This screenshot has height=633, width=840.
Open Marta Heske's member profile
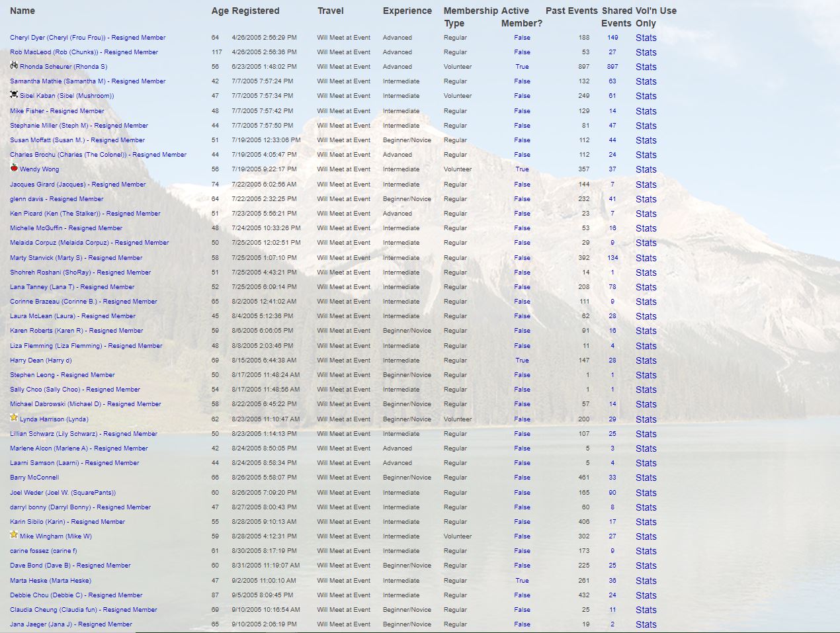pyautogui.click(x=50, y=581)
